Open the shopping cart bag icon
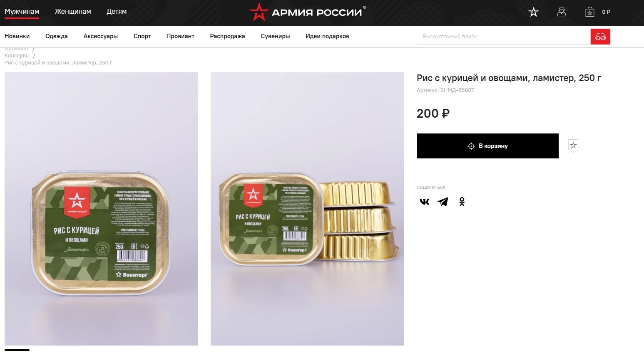 click(590, 12)
